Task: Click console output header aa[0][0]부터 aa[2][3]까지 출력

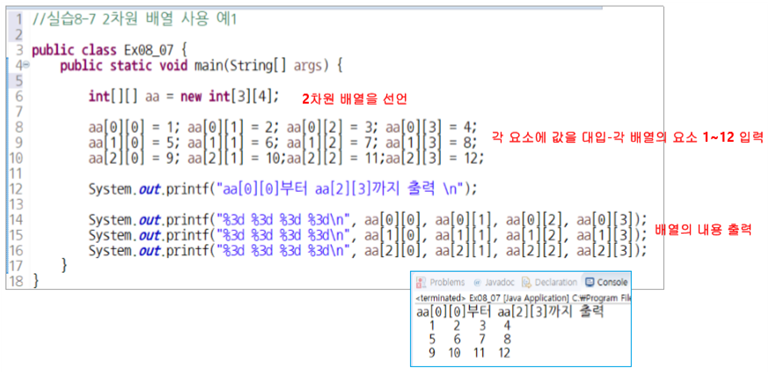Action: [510, 311]
